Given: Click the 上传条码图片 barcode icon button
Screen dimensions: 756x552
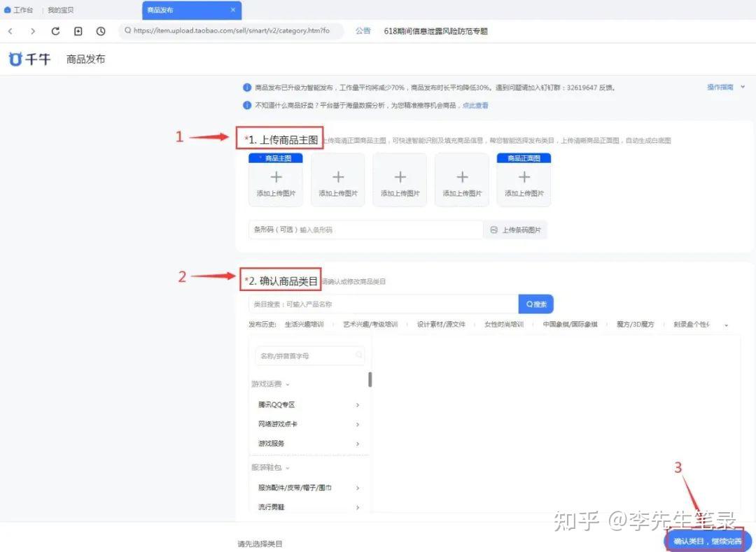Looking at the screenshot, I should (515, 230).
